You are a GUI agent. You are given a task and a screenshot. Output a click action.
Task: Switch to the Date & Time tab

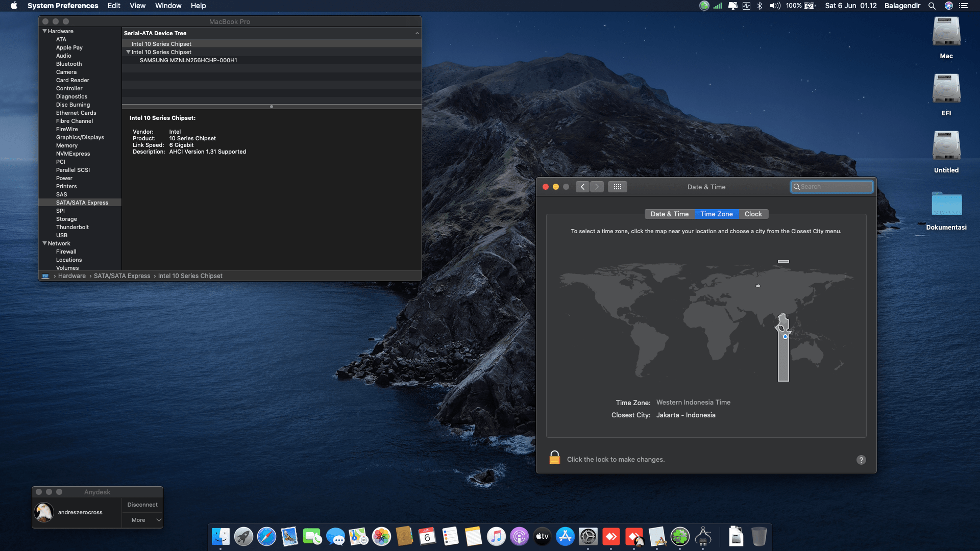(x=669, y=214)
